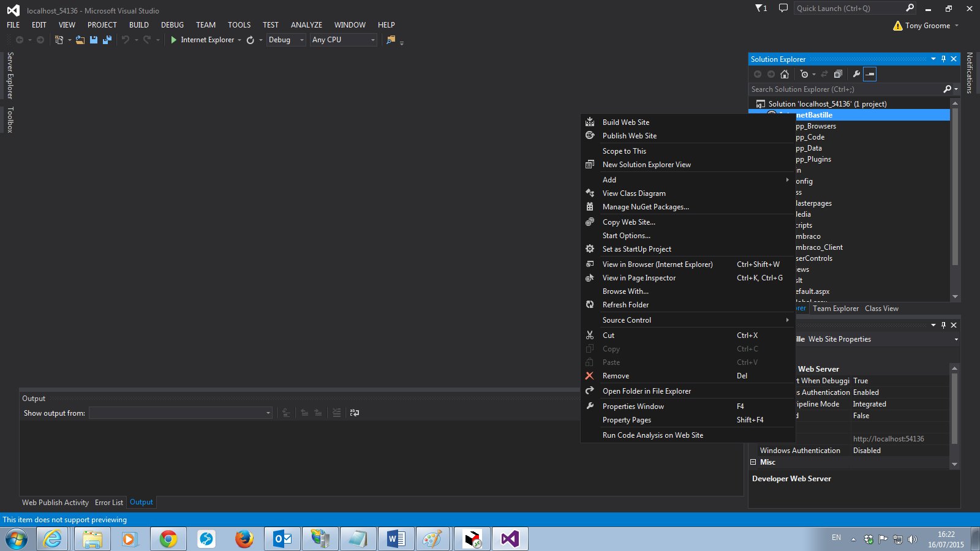Open the BUILD menu
This screenshot has height=551, width=980.
tap(139, 25)
